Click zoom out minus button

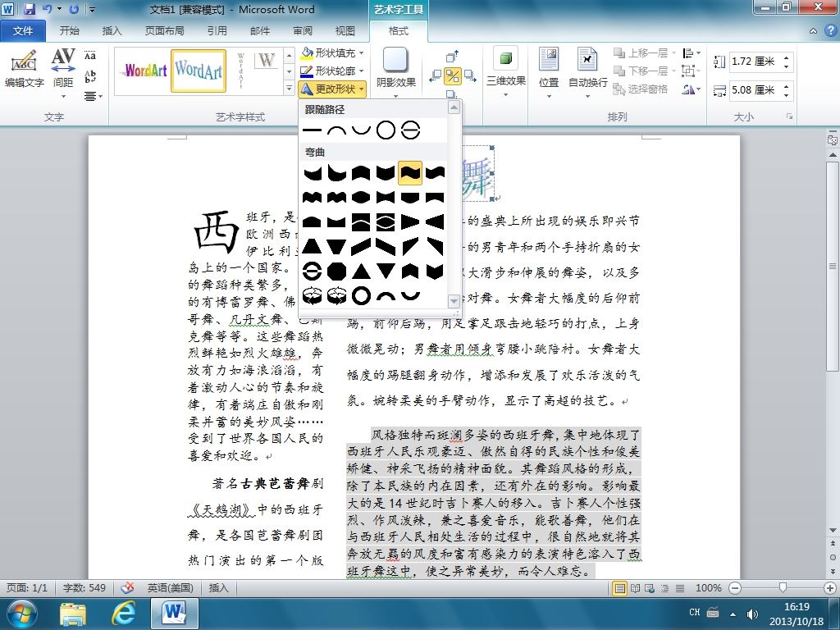735,588
